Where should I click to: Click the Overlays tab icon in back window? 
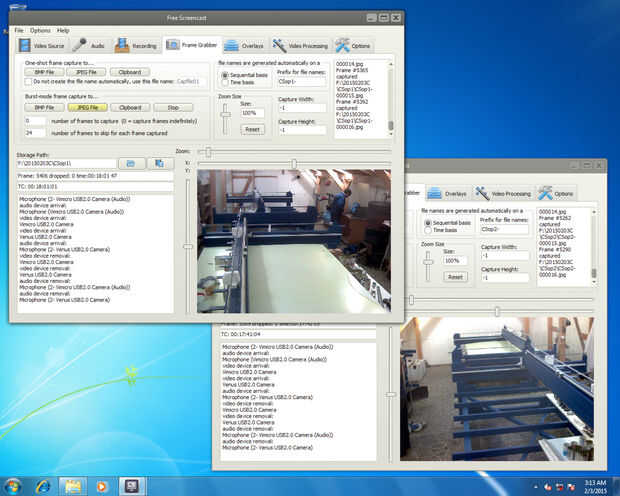(435, 193)
